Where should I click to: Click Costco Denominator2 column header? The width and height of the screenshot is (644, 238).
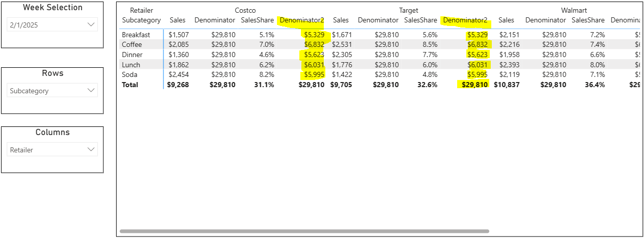(302, 20)
